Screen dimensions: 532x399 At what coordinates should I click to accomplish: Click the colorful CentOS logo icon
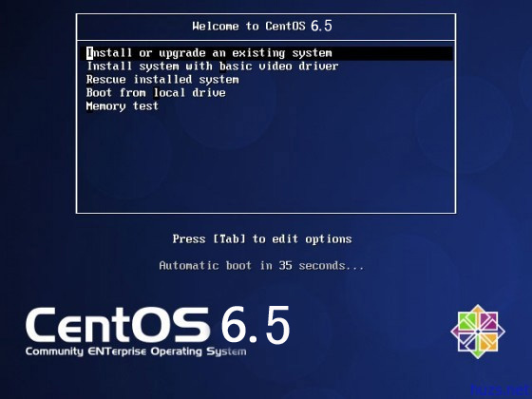point(478,332)
